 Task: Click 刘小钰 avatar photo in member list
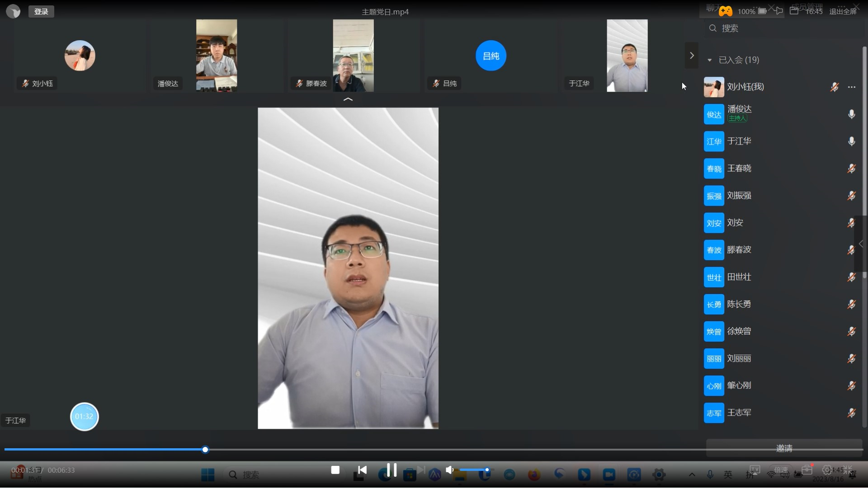pyautogui.click(x=714, y=87)
